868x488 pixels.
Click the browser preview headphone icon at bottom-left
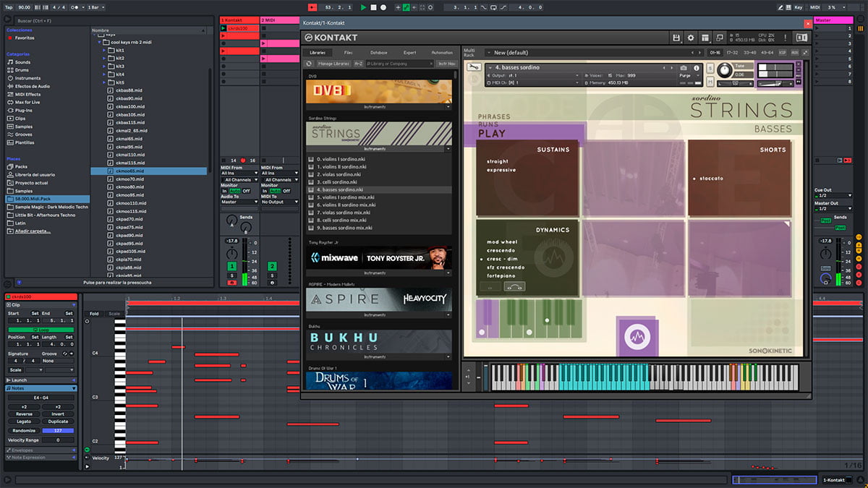(x=18, y=283)
